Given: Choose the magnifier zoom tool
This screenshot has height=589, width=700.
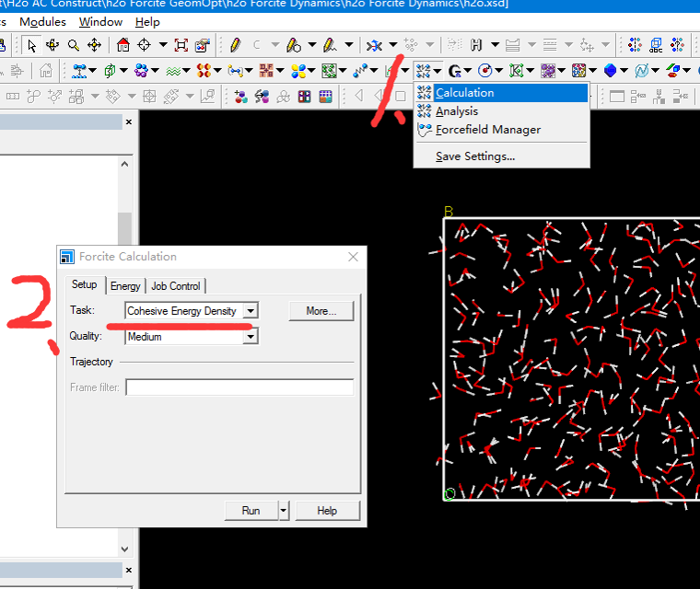Looking at the screenshot, I should point(73,45).
